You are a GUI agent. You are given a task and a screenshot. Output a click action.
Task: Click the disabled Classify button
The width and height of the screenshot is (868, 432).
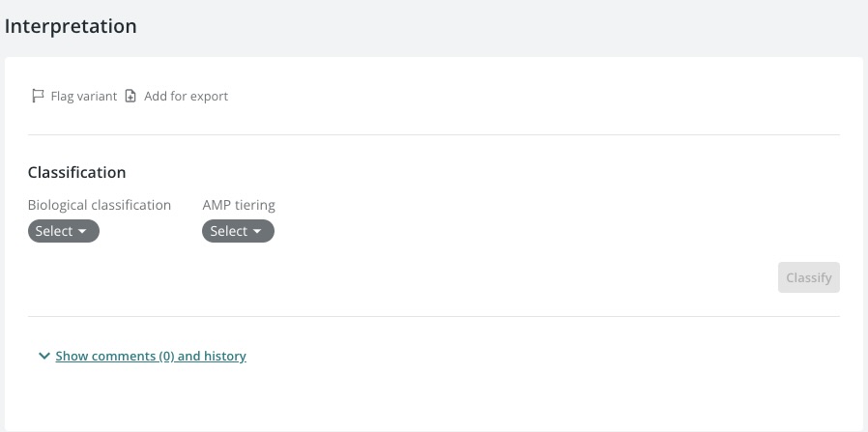click(x=809, y=277)
